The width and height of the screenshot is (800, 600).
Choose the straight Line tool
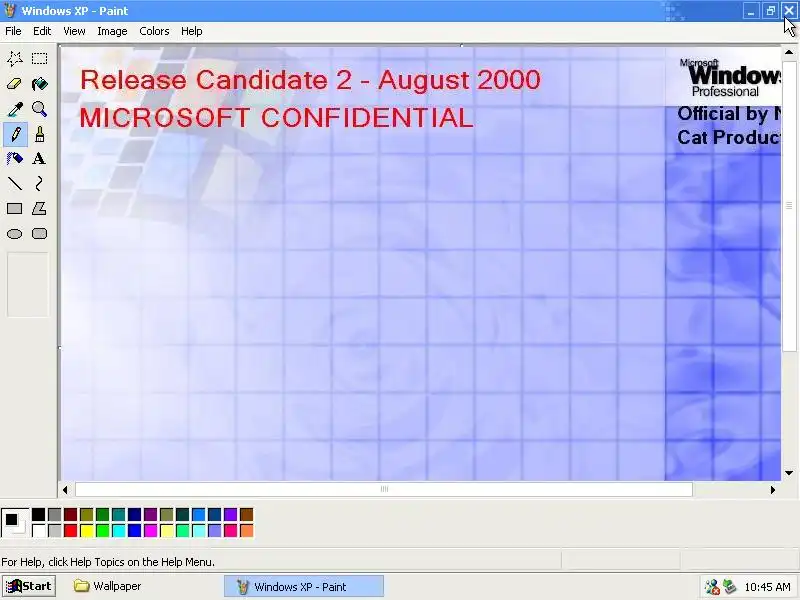click(15, 183)
